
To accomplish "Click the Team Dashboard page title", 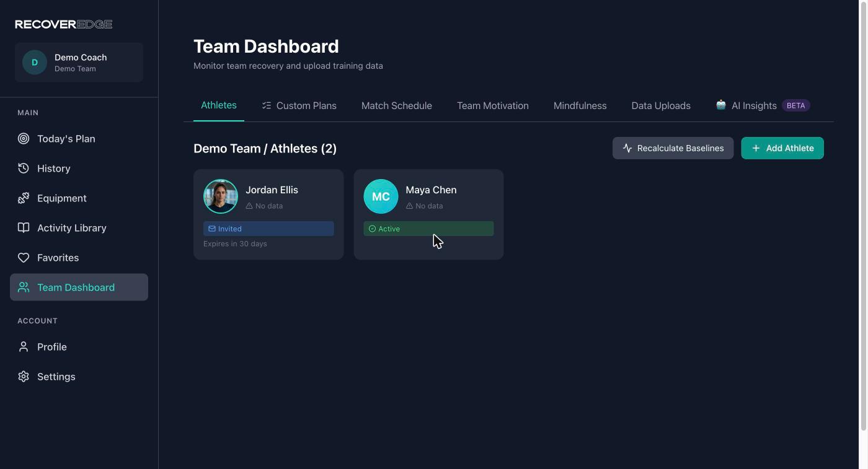I will pos(266,46).
